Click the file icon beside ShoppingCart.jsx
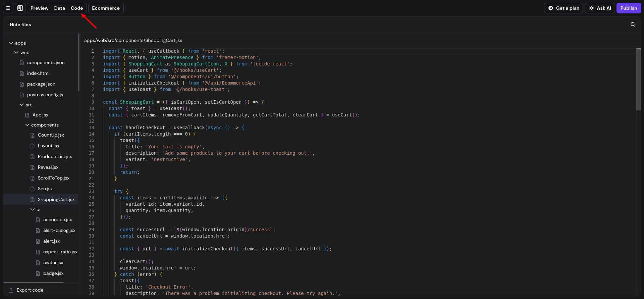The width and height of the screenshot is (644, 299). pyautogui.click(x=33, y=200)
